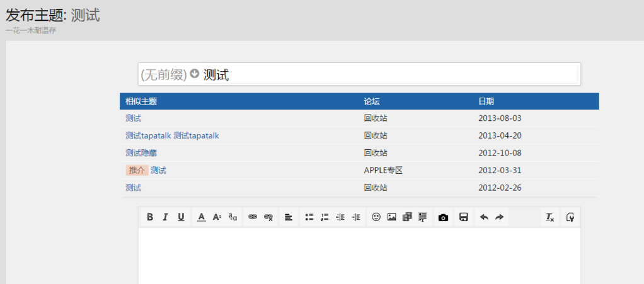This screenshot has width=644, height=284.
Task: Click the indent icon
Action: [356, 217]
